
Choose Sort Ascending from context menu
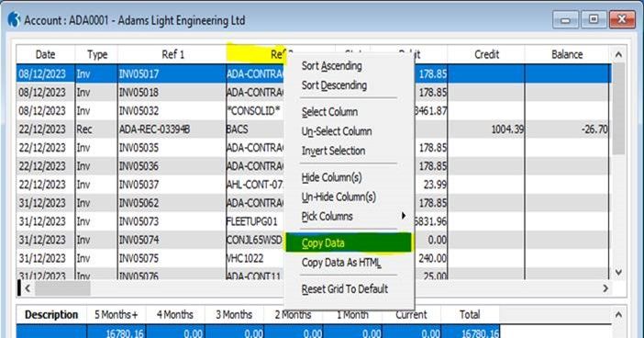[x=332, y=66]
